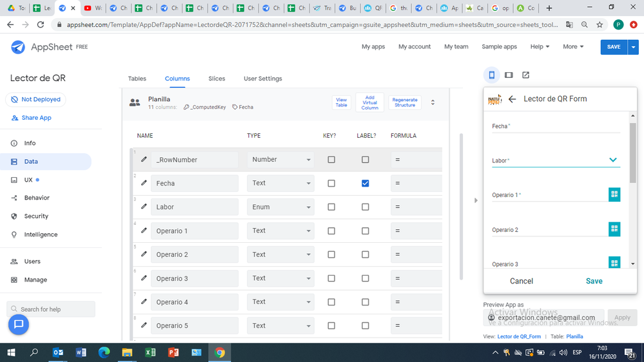Screen dimensions: 644x362
Task: Open the chat support bubble
Action: [19, 324]
